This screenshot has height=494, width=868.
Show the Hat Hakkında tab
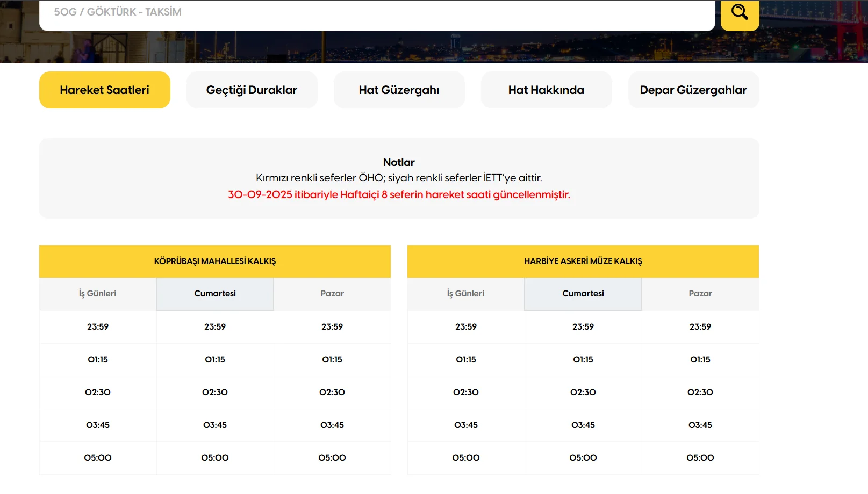point(546,90)
